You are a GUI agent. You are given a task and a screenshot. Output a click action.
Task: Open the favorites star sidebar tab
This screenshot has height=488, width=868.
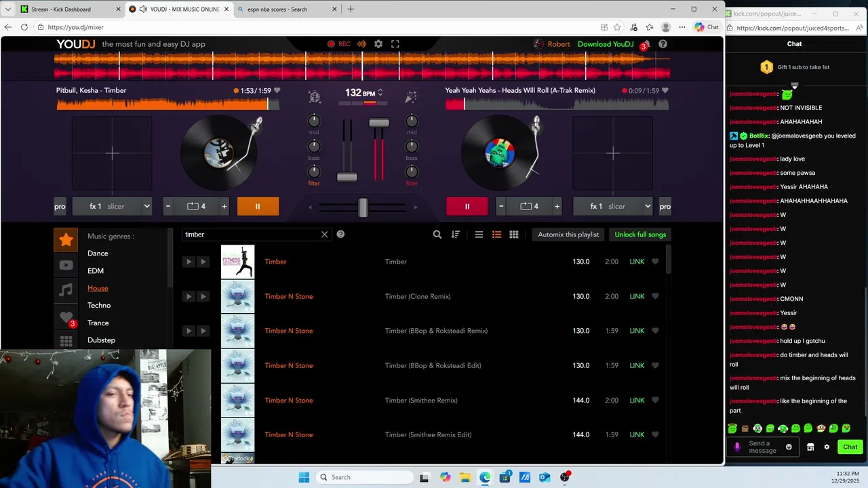(66, 239)
